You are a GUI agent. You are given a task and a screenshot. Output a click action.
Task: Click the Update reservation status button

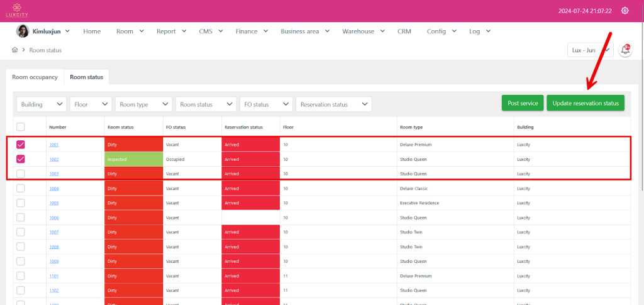coord(585,103)
